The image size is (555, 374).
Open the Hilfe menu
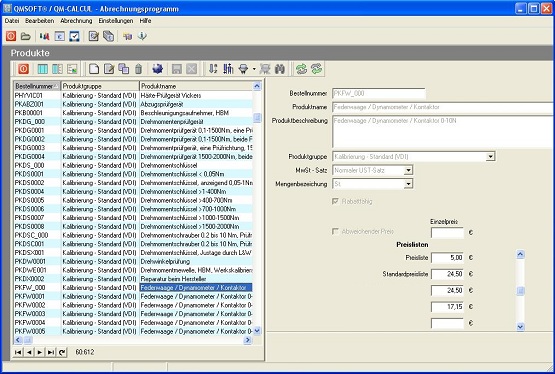145,21
